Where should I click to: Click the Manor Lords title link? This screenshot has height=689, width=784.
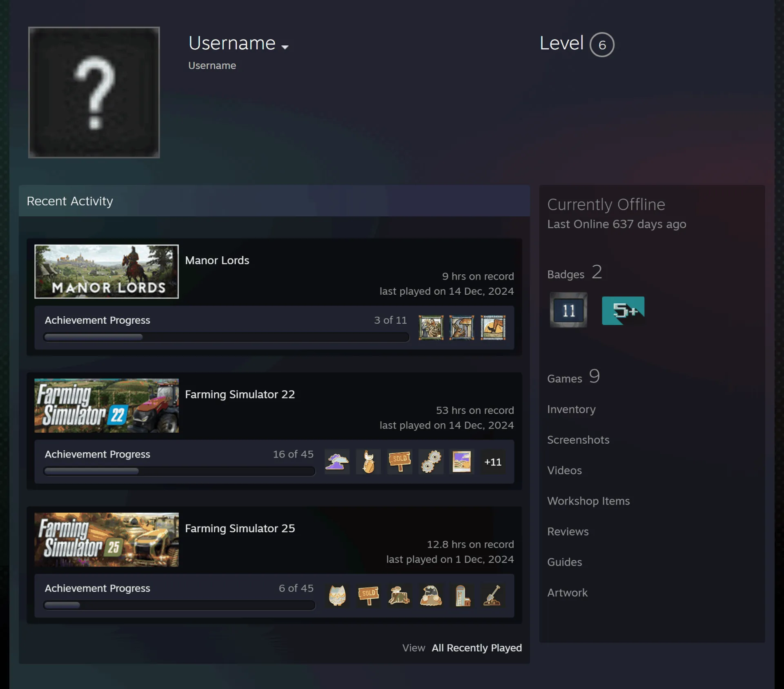click(x=217, y=260)
